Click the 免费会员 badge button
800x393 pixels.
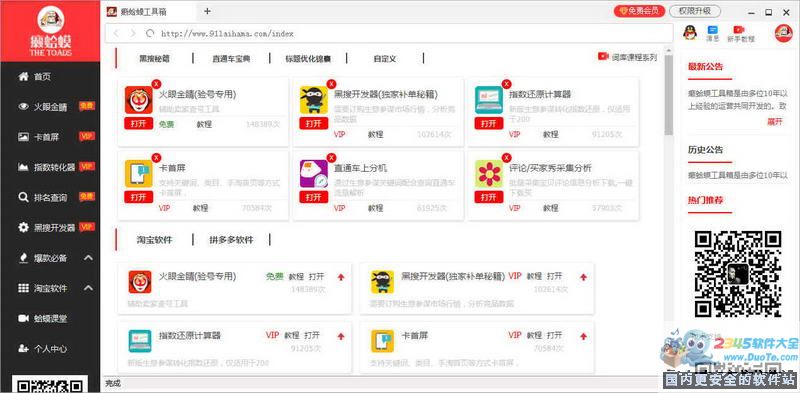[639, 11]
